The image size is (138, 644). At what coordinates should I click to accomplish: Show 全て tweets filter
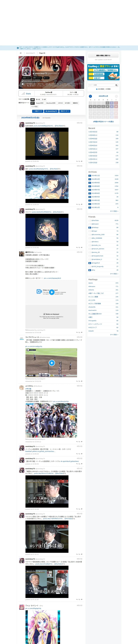tap(33, 103)
